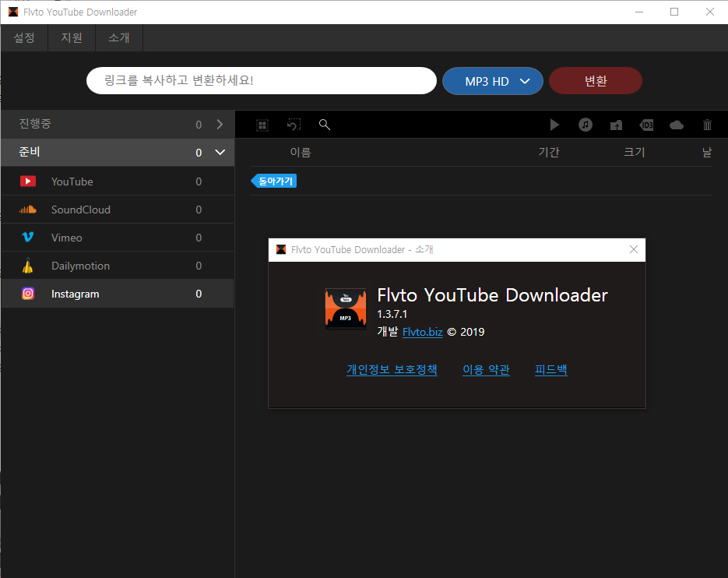Click the grid view toolbar icon
This screenshot has width=728, height=578.
262,125
